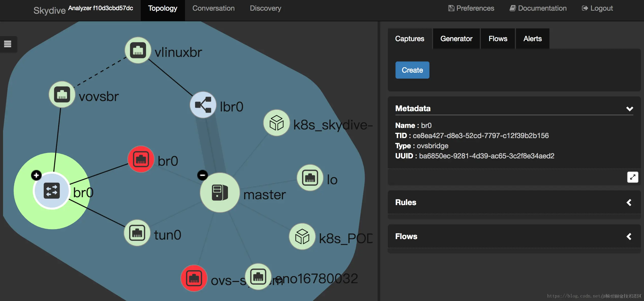
Task: Select the lo loopback interface node
Action: point(310,178)
